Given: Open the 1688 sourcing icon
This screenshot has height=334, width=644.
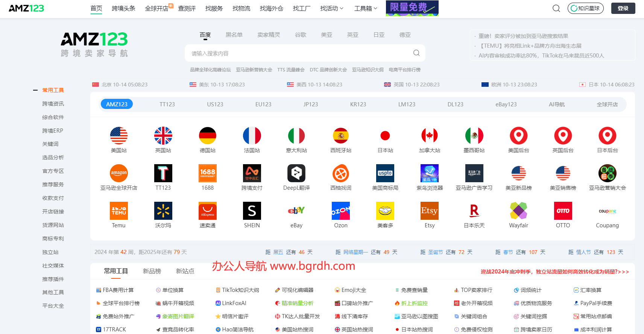Looking at the screenshot, I should [207, 174].
